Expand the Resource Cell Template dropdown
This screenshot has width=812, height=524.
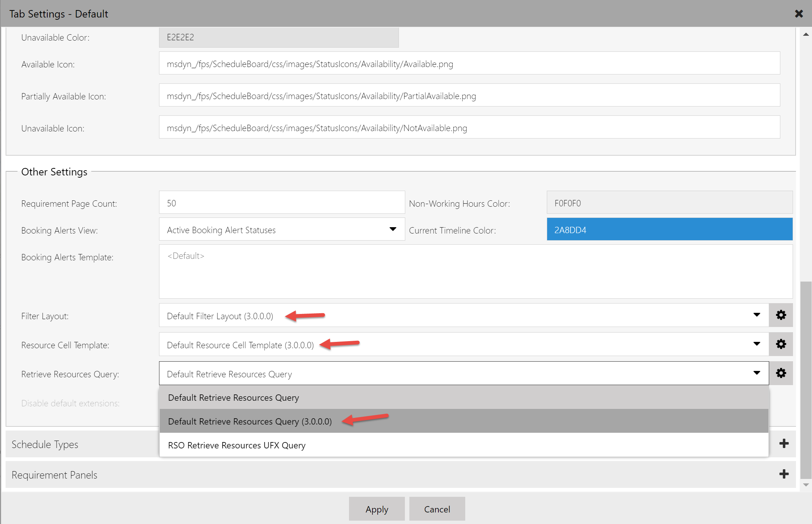click(758, 345)
